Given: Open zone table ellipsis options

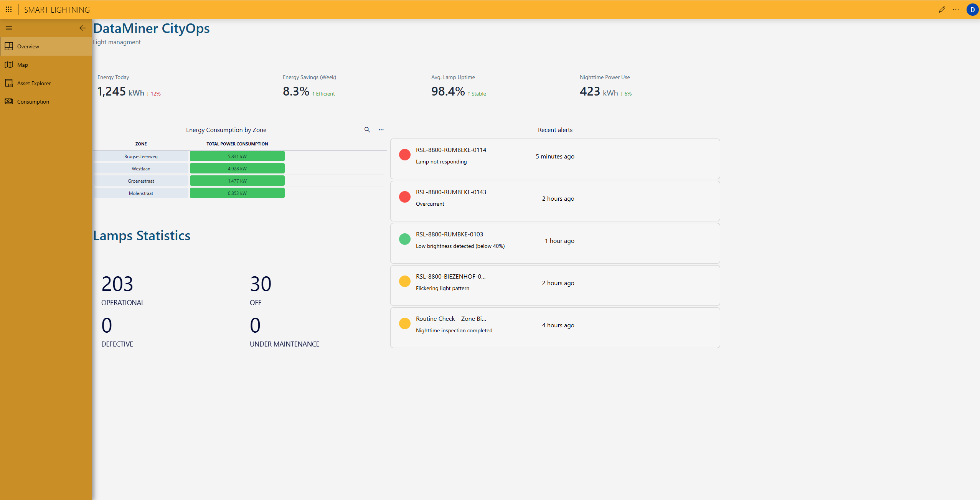Looking at the screenshot, I should 381,130.
